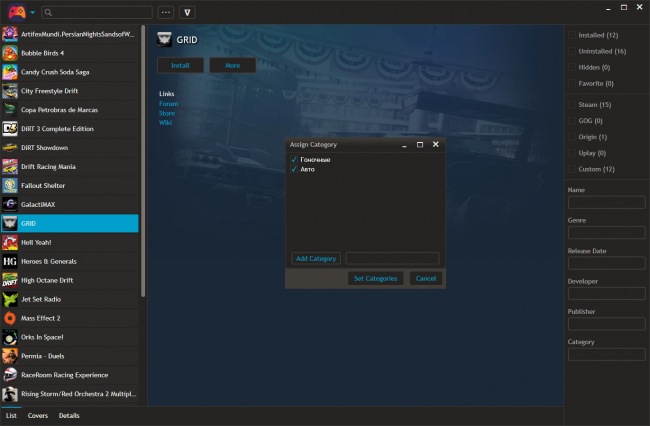Click the Developer filter field
Screen dimensions: 650x426
pos(606,293)
